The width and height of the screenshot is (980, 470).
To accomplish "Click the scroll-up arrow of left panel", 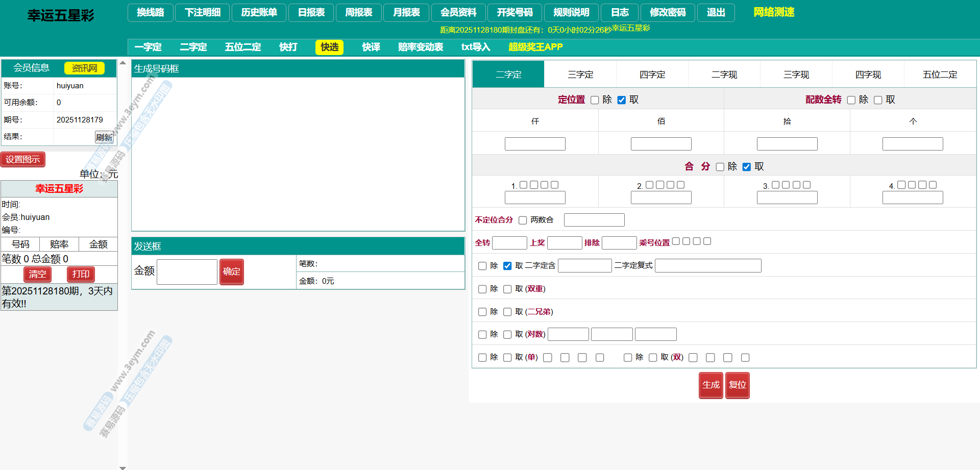I will click(x=122, y=63).
